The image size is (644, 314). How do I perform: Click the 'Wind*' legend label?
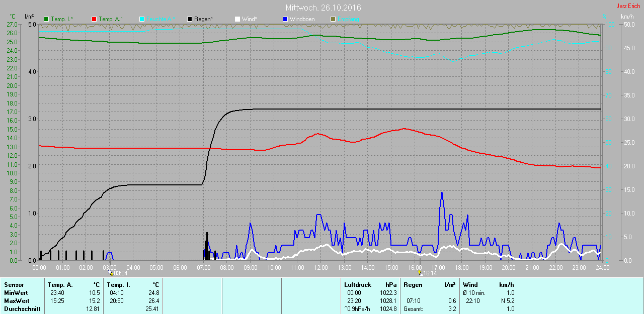pos(250,19)
